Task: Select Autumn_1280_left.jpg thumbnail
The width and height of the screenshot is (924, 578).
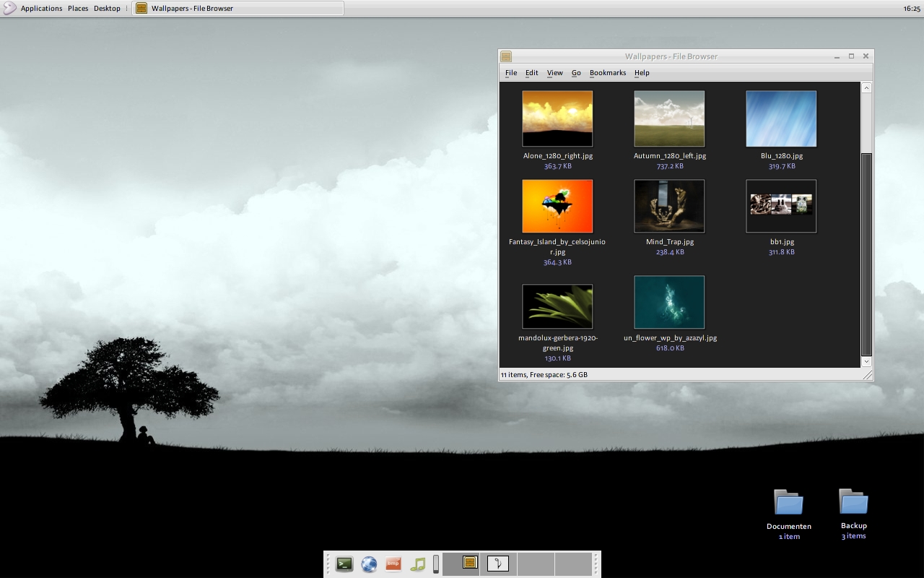Action: pos(669,118)
